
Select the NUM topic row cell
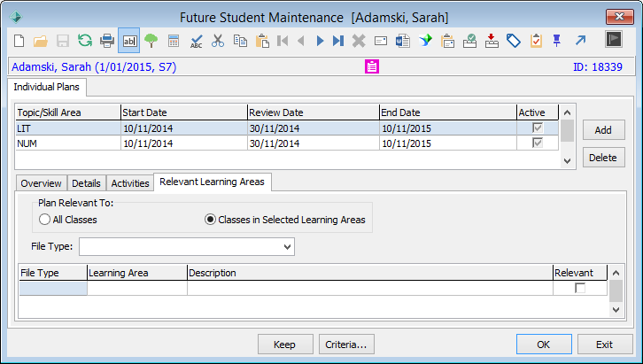click(x=68, y=143)
